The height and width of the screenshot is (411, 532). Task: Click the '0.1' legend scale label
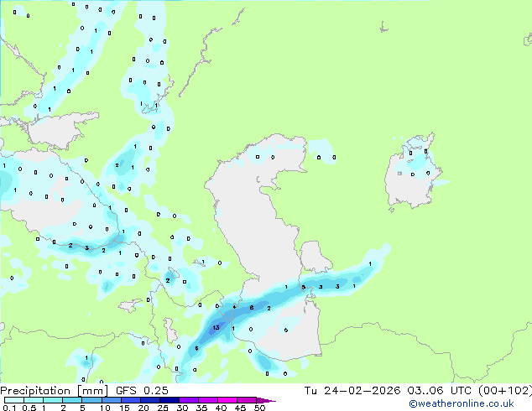pos(9,408)
